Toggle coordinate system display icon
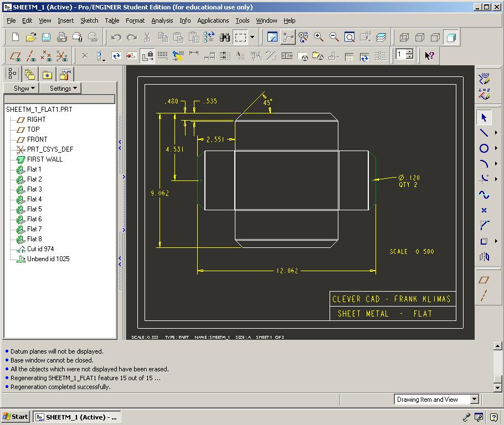 (x=62, y=55)
